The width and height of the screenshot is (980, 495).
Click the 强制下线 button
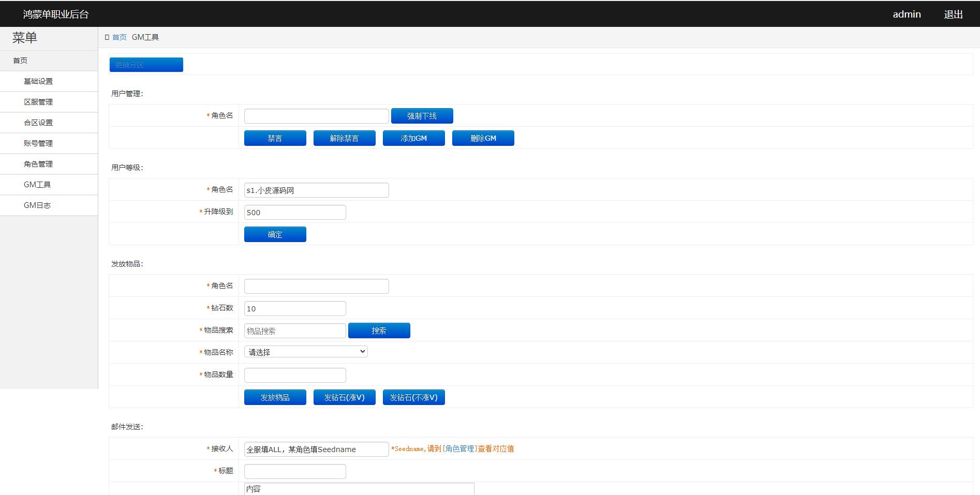coord(422,115)
